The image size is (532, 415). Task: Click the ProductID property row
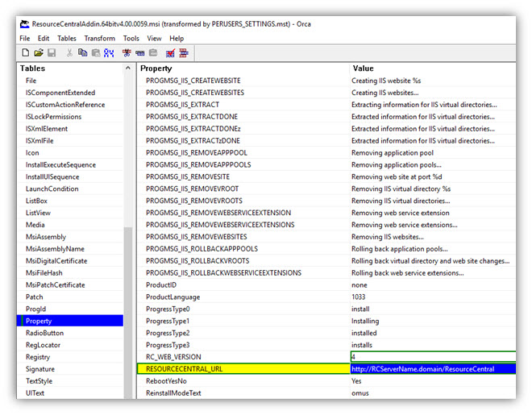tap(326, 285)
